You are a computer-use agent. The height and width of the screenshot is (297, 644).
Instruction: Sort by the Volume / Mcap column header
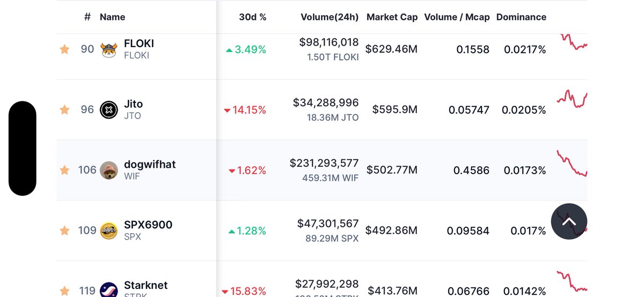coord(457,17)
